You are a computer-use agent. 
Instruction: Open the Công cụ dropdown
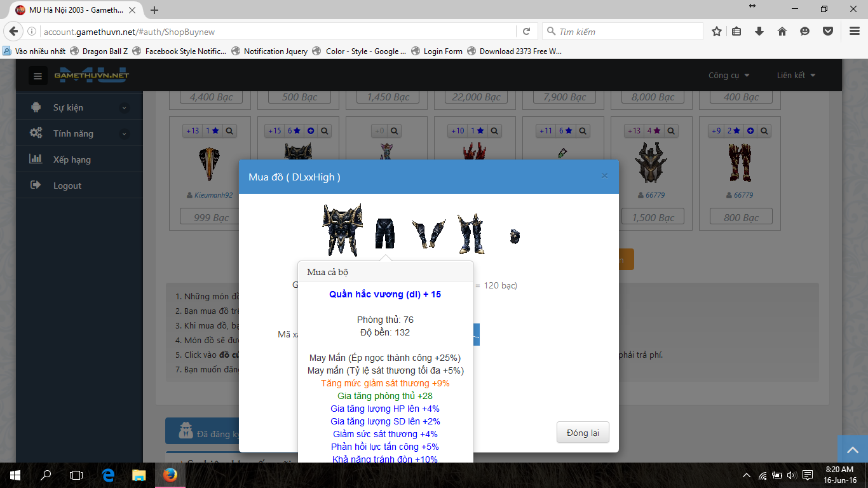coord(729,75)
